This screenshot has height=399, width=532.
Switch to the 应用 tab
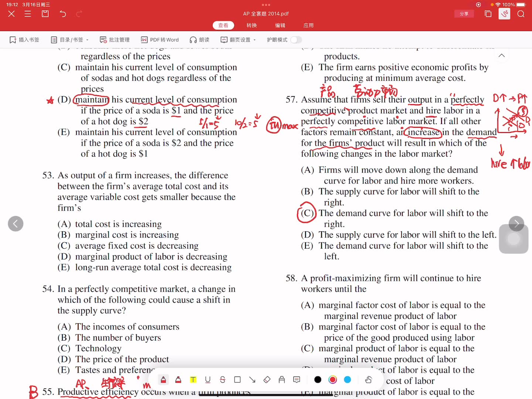click(308, 25)
